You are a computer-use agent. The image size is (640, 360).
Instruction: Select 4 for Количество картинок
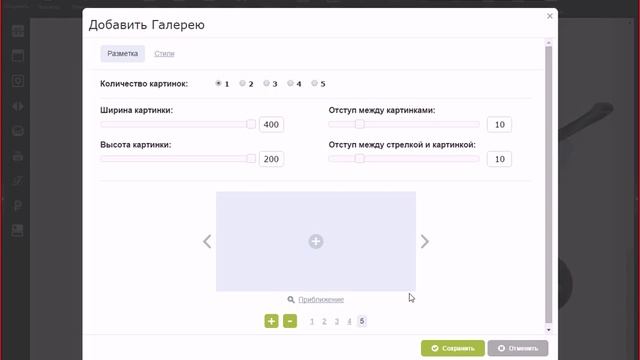pyautogui.click(x=290, y=83)
